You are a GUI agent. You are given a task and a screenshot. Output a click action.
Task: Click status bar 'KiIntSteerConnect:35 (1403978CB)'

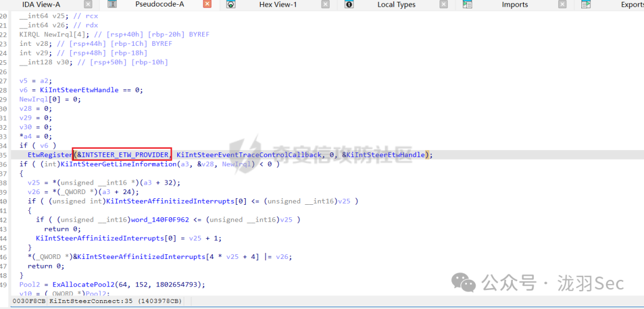tap(116, 301)
